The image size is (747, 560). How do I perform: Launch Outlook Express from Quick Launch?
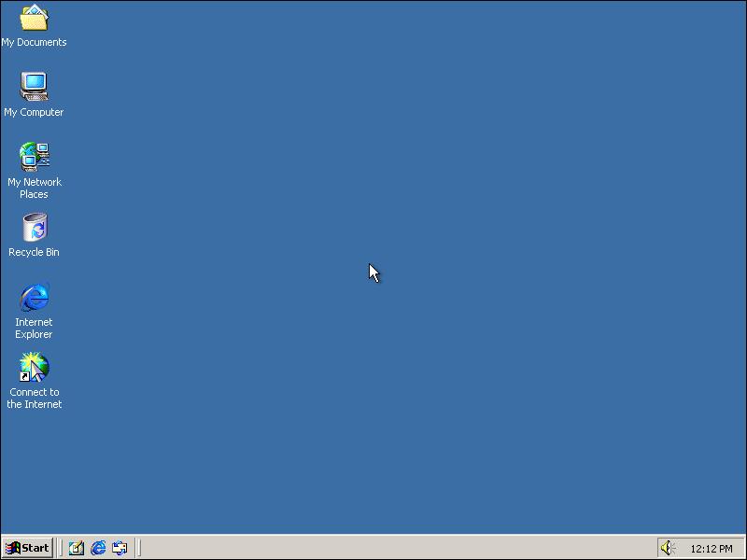click(x=120, y=548)
